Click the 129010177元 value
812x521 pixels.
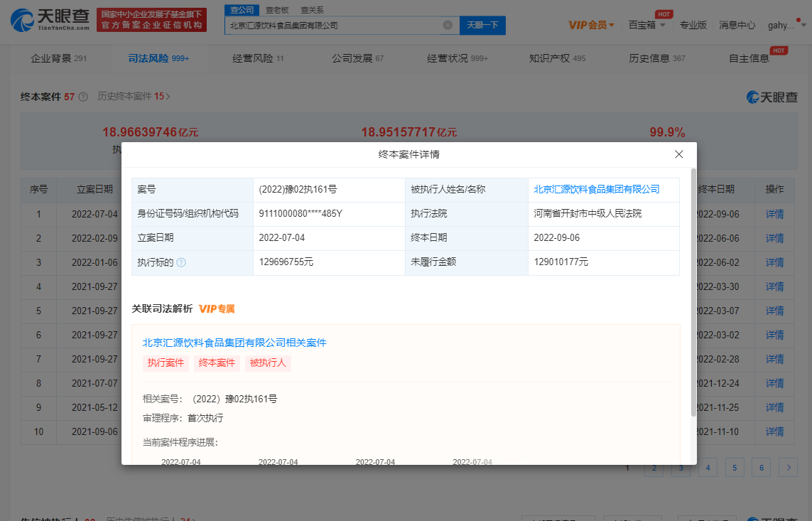point(561,262)
